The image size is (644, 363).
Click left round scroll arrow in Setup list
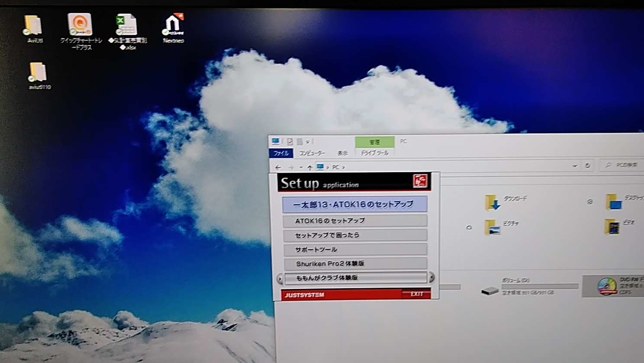280,279
